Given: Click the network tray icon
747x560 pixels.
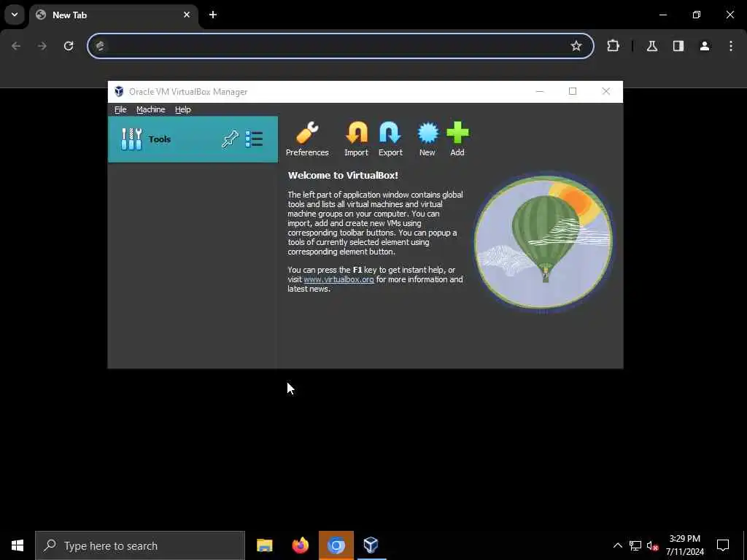Looking at the screenshot, I should click(x=635, y=545).
